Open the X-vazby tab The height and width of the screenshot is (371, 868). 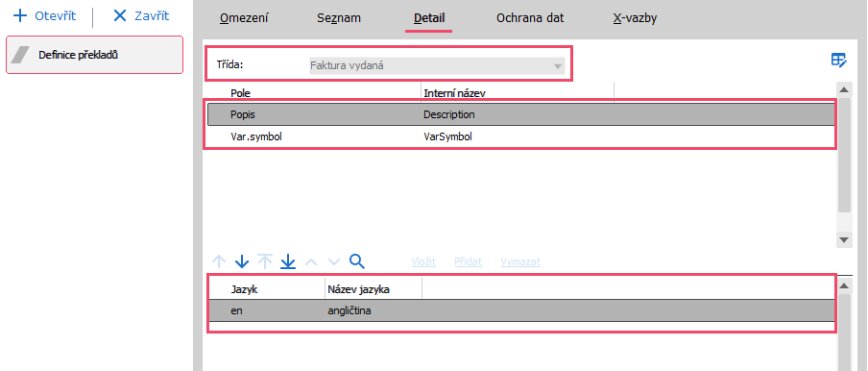coord(635,17)
